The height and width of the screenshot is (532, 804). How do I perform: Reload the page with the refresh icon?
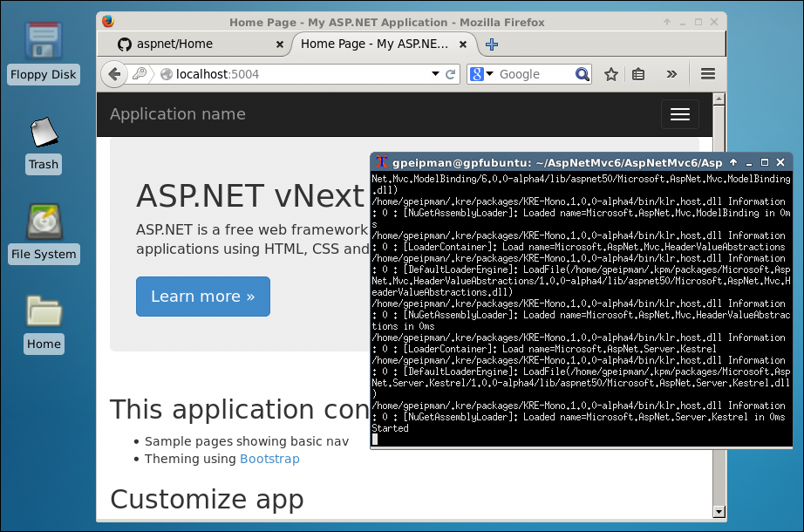[450, 74]
